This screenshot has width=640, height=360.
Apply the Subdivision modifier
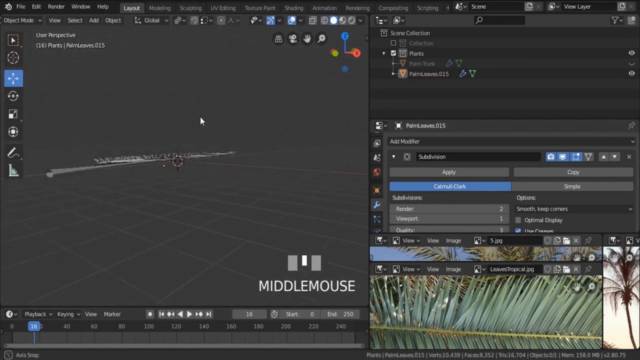pyautogui.click(x=449, y=172)
